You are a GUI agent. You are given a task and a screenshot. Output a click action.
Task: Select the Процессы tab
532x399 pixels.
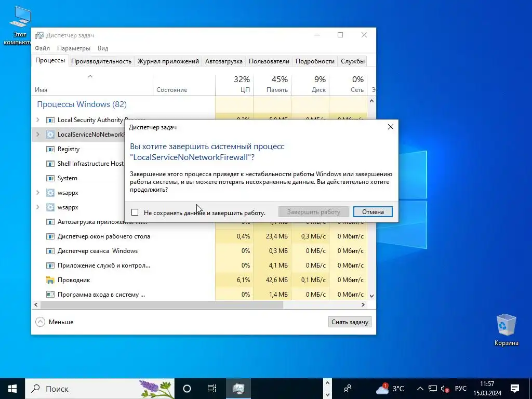click(50, 60)
